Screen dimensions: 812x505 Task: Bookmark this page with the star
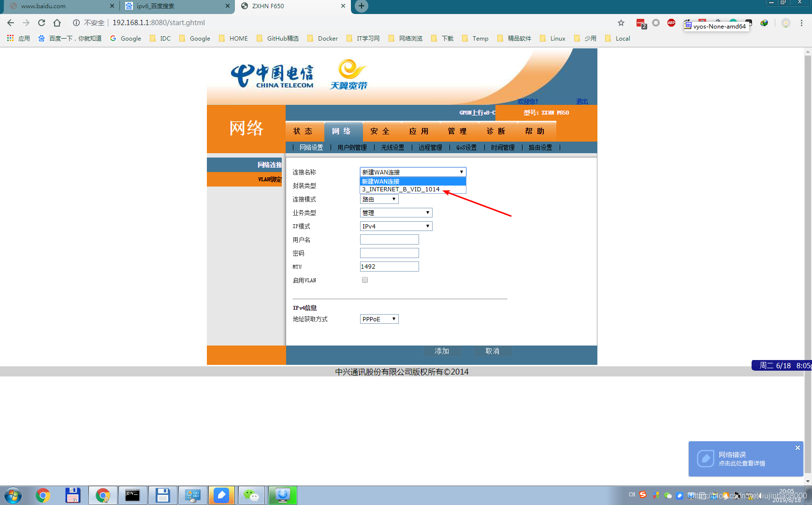(x=621, y=23)
